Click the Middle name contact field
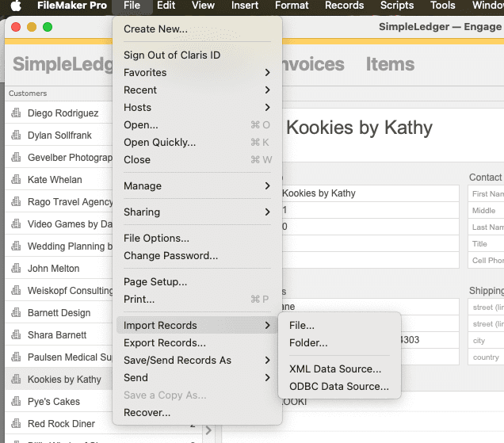The image size is (504, 443). pos(486,210)
